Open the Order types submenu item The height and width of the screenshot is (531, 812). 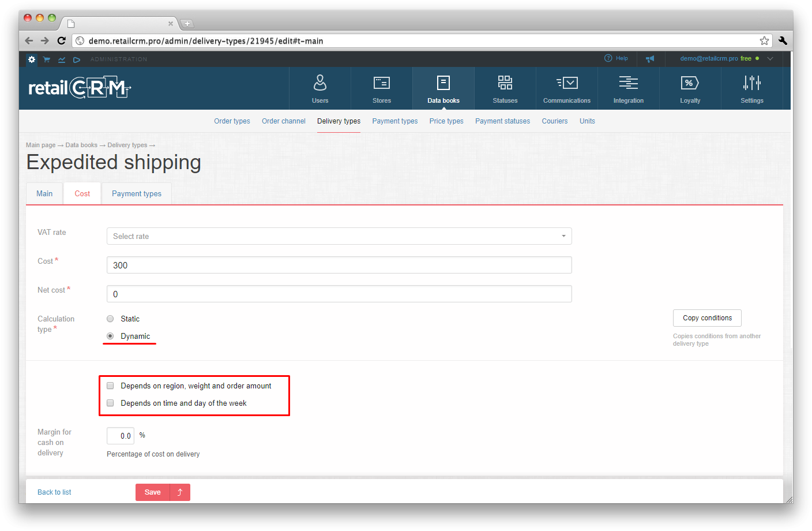[x=232, y=121]
